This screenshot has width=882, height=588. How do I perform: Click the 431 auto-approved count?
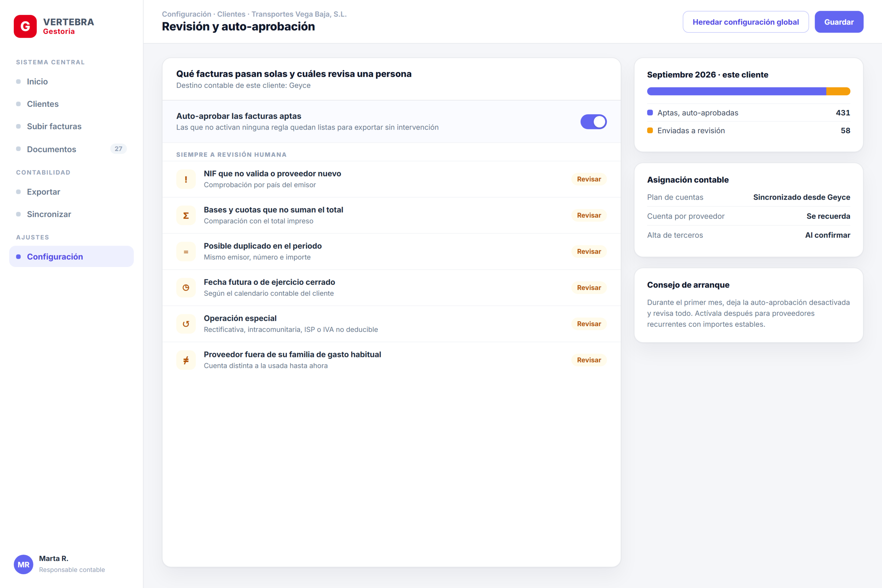click(842, 113)
